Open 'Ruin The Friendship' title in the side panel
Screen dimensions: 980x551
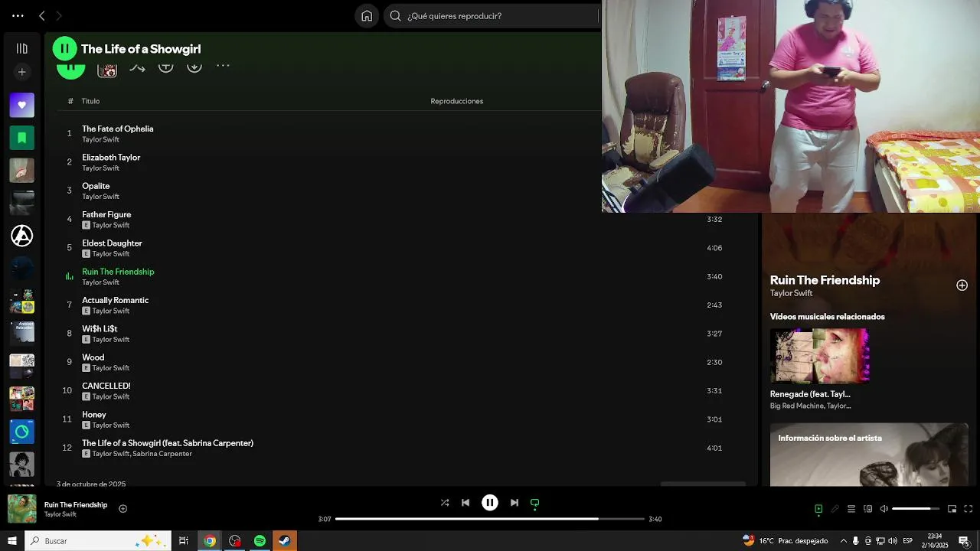click(x=825, y=280)
